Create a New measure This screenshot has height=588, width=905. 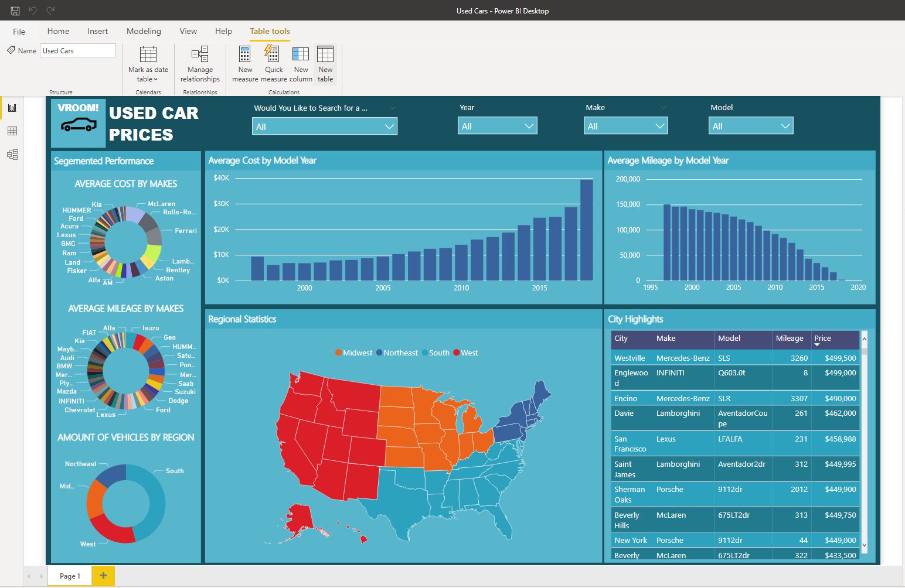pos(245,64)
